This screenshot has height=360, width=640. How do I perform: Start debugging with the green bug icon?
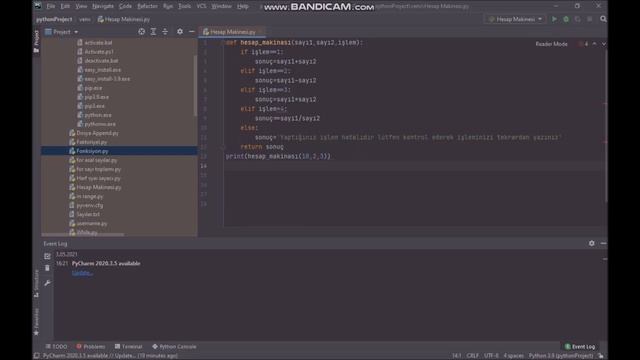click(566, 19)
